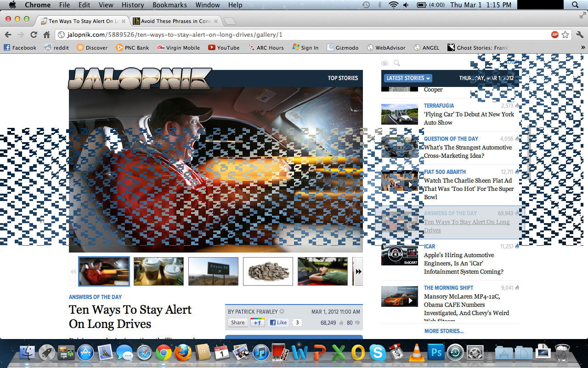Click the gallery thumbnails left arrows

coord(73,271)
